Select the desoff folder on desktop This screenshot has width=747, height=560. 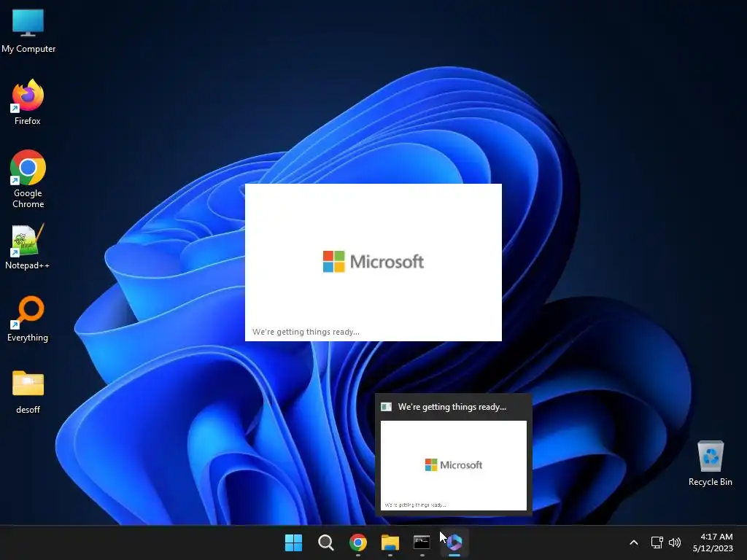[x=28, y=392]
